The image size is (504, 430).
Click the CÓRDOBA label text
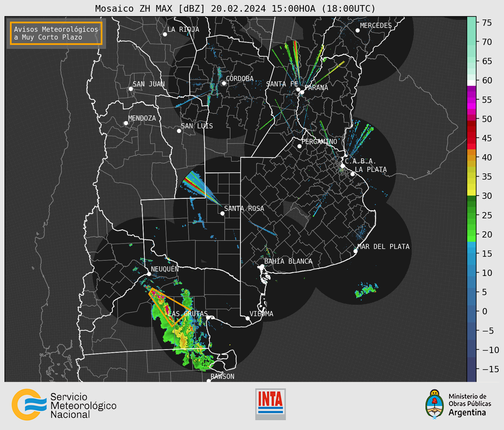coord(240,78)
